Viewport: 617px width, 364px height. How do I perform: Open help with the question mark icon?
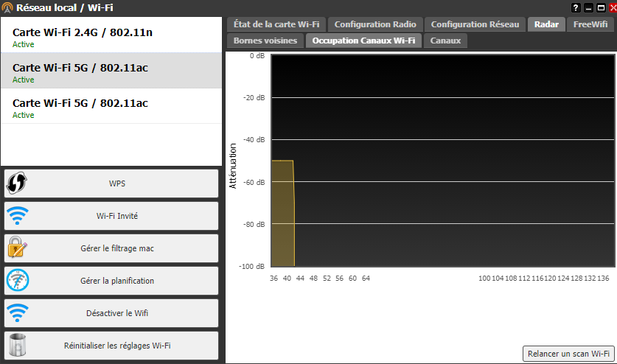tap(576, 7)
